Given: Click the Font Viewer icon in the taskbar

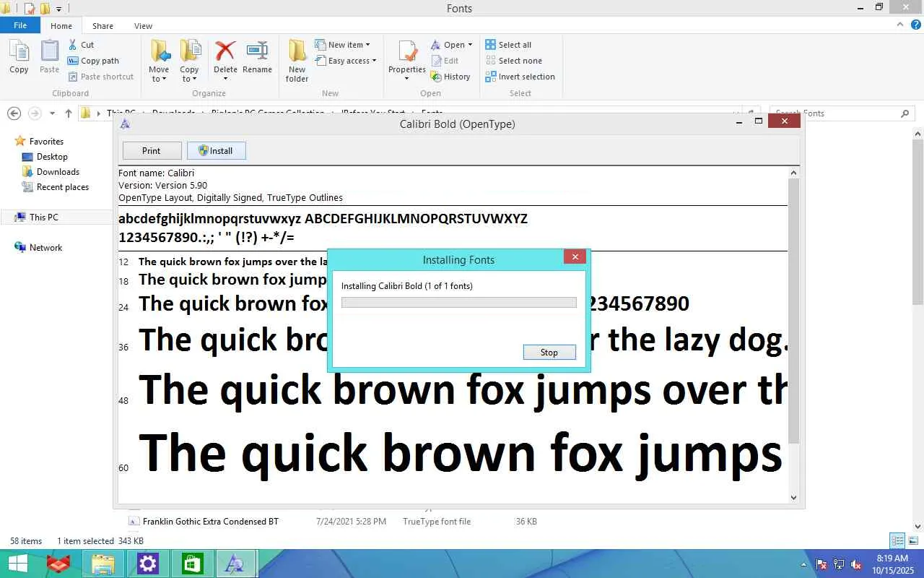Looking at the screenshot, I should click(235, 564).
